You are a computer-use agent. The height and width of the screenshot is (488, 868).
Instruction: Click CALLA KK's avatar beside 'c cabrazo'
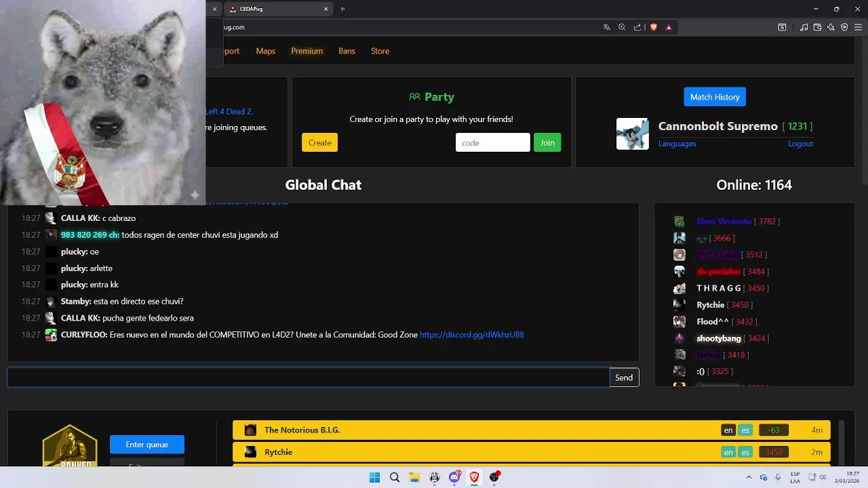(x=51, y=218)
